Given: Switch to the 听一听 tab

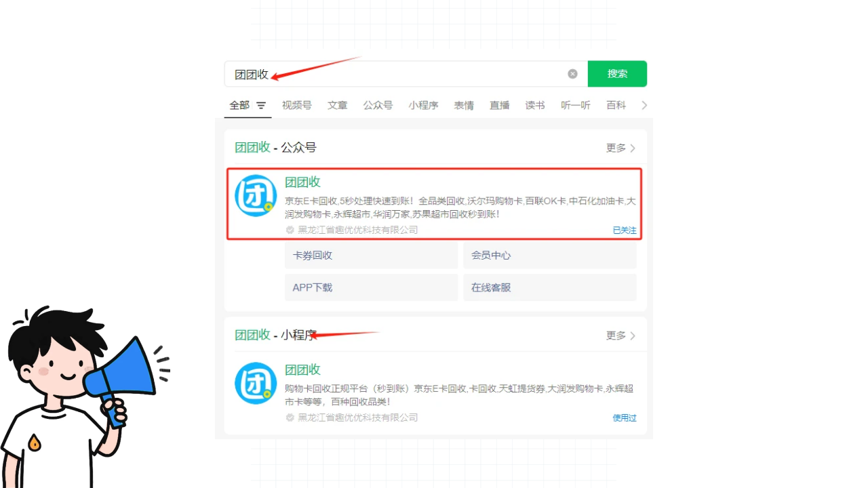Looking at the screenshot, I should (x=576, y=105).
